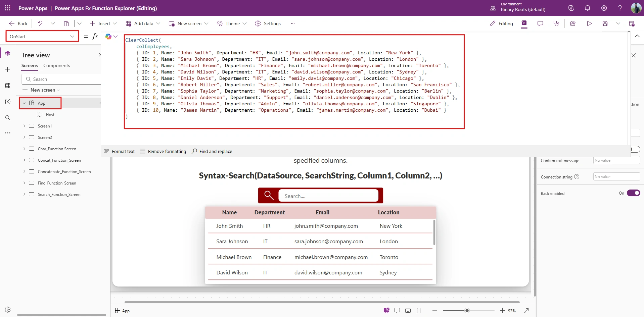644x317 pixels.
Task: Click the Tree view search field
Action: 61,79
